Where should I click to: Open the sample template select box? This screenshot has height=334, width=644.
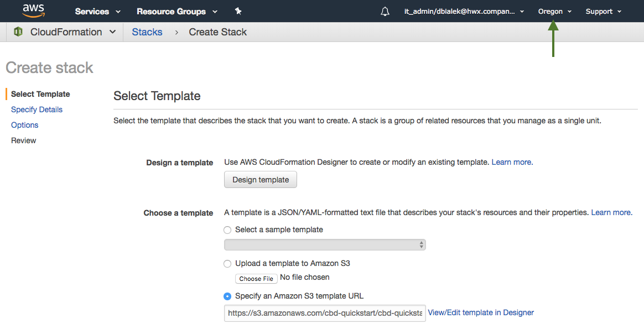(325, 245)
